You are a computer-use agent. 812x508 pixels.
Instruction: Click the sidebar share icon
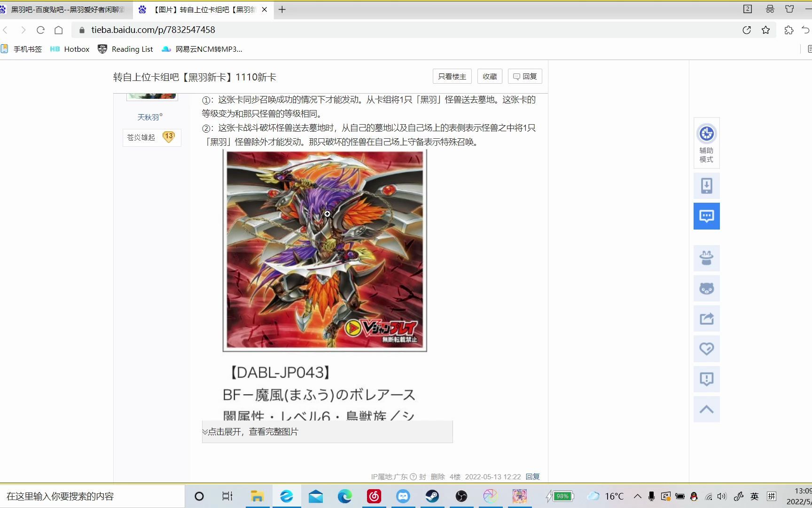tap(706, 318)
